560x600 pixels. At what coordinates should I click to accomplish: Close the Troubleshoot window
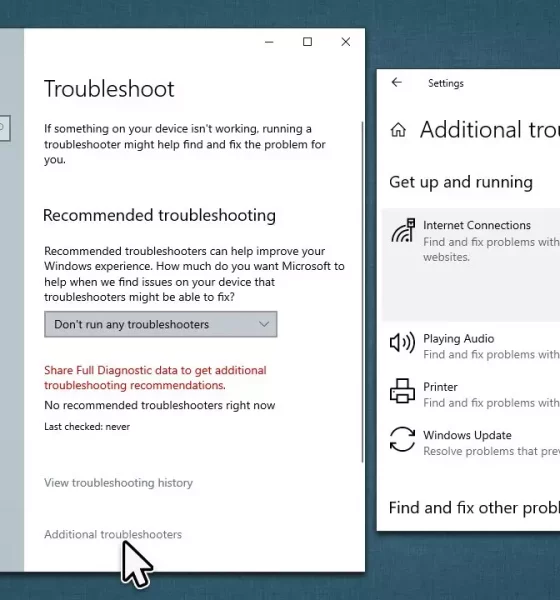pyautogui.click(x=346, y=42)
